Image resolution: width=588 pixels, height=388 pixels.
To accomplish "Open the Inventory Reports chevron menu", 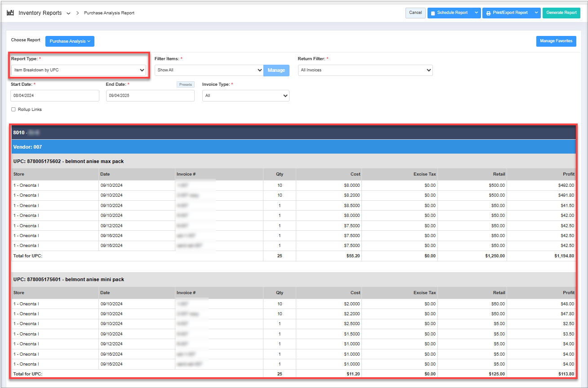I will pos(68,13).
